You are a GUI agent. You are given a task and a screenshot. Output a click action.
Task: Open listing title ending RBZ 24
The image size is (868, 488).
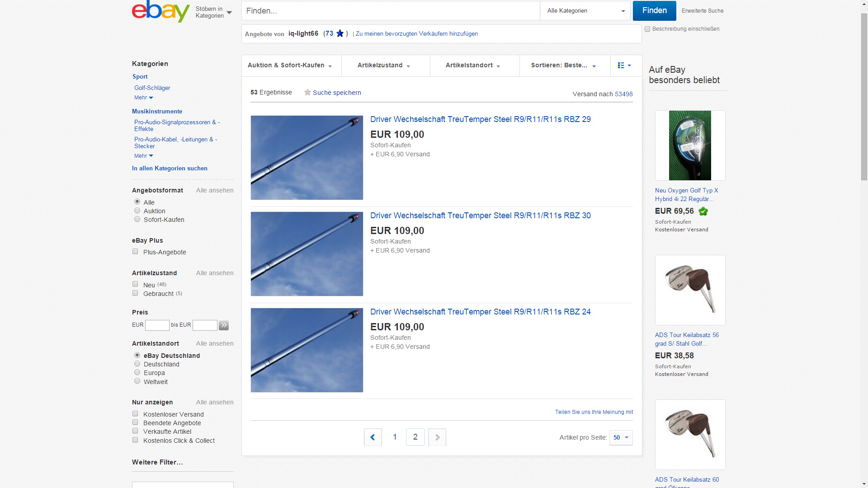point(481,312)
